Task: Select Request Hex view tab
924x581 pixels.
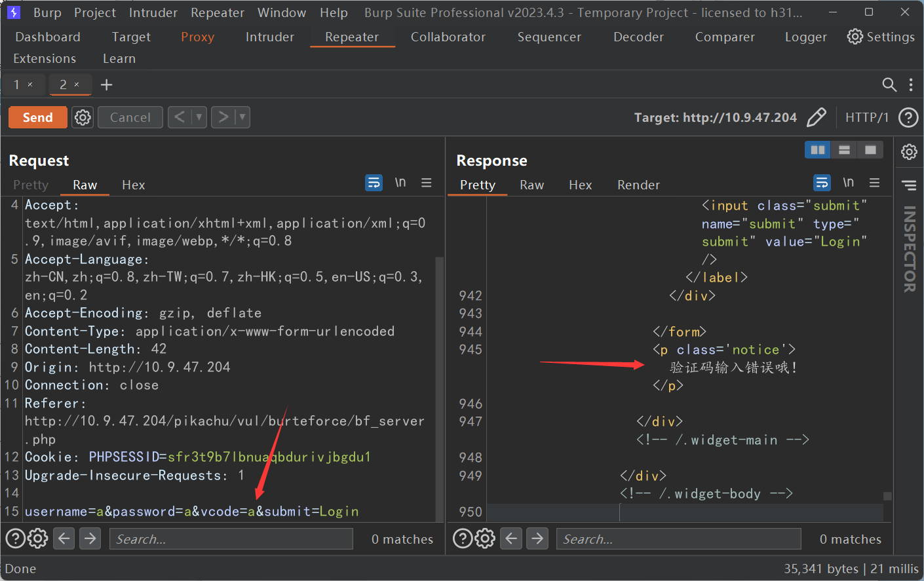Action: tap(134, 185)
